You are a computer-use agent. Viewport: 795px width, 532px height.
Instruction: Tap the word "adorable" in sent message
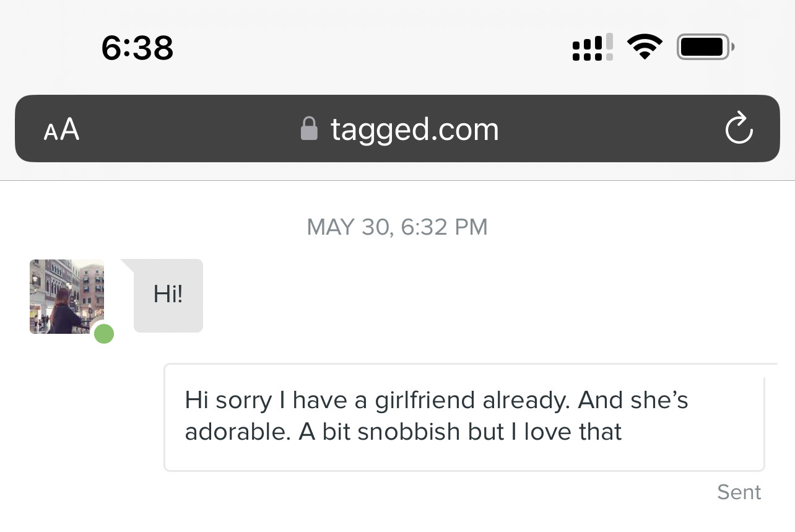[x=237, y=432]
